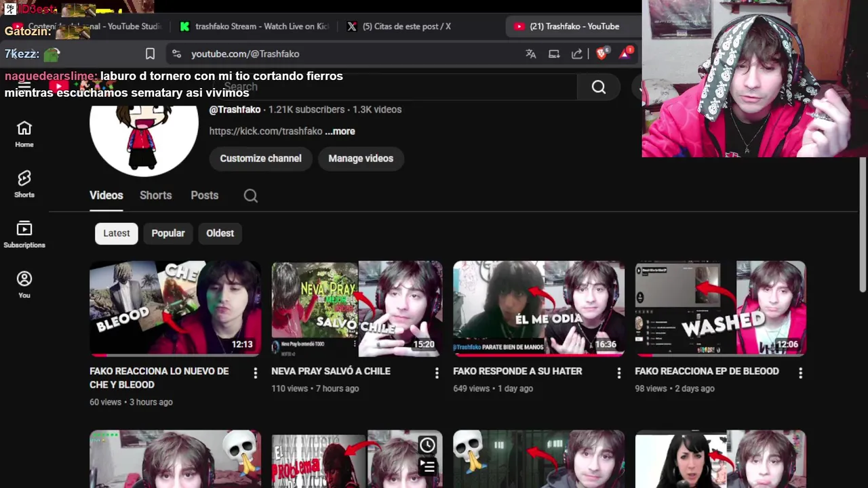Click the 15:20 Neva Pray video thumbnail

[357, 308]
